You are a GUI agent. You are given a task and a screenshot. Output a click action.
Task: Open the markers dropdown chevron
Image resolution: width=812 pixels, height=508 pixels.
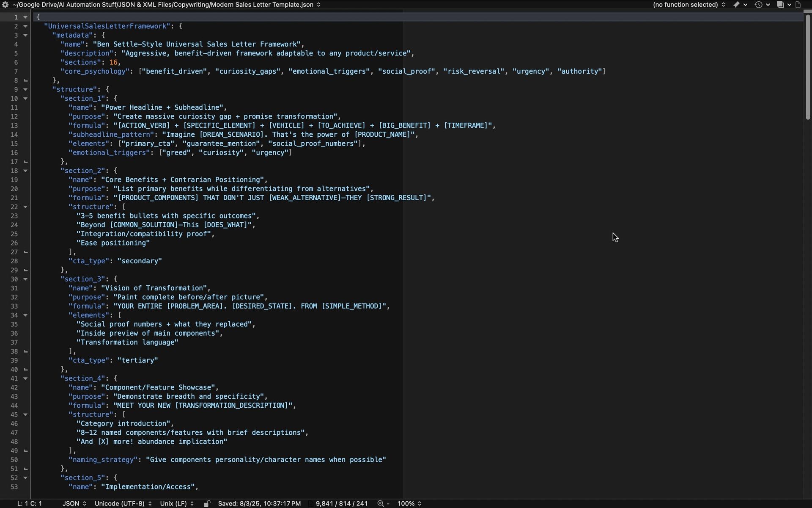click(745, 5)
